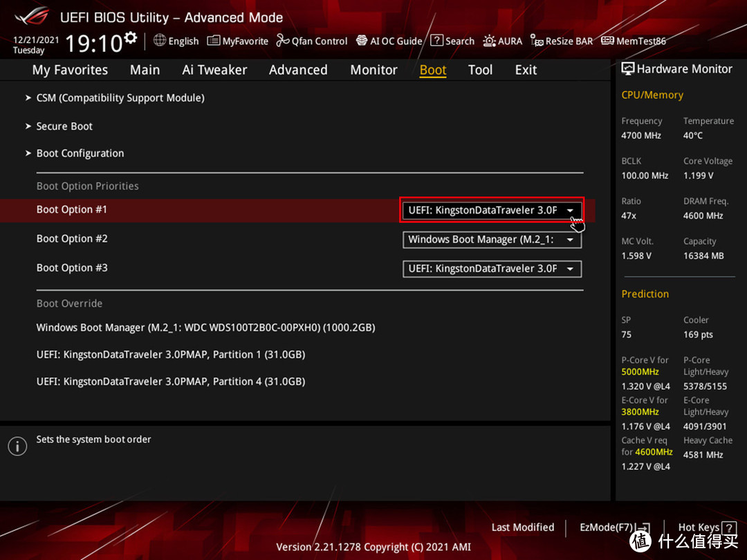This screenshot has height=560, width=747.
Task: Open Boot Option #3 dropdown
Action: pyautogui.click(x=492, y=268)
